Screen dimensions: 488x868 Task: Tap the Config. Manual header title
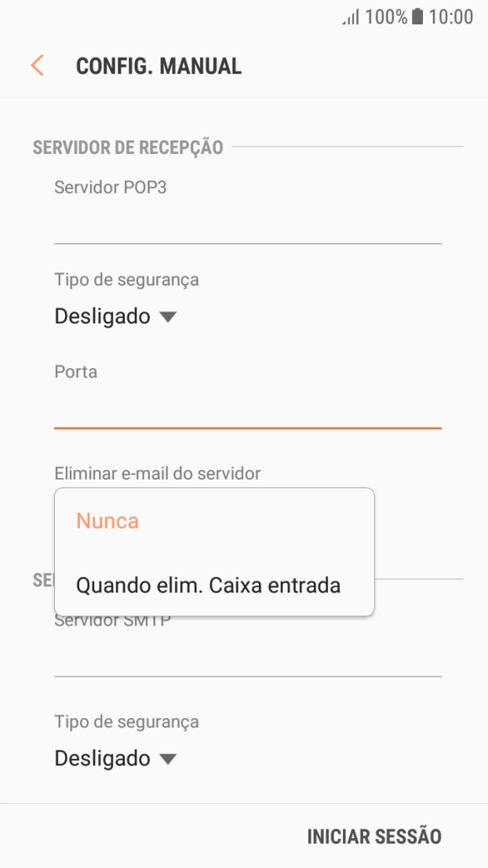(158, 66)
